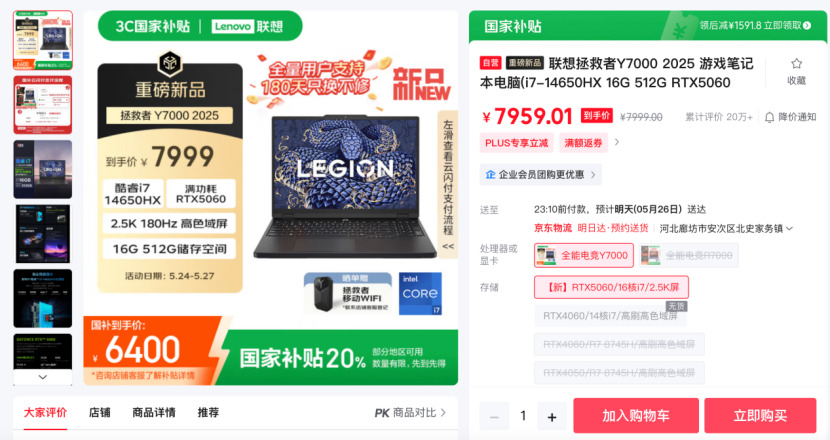Click the bell icon for price drop notification
This screenshot has width=830, height=440.
pyautogui.click(x=770, y=117)
